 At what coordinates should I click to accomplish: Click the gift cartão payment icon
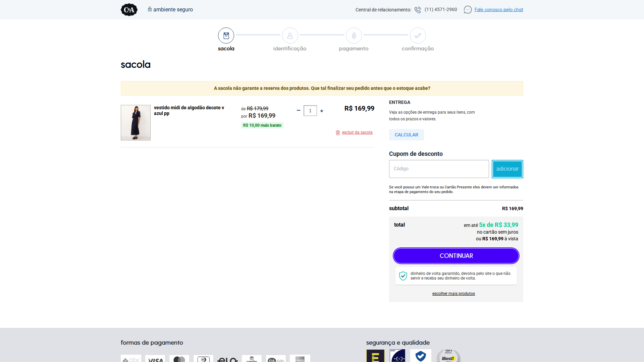pos(252,359)
